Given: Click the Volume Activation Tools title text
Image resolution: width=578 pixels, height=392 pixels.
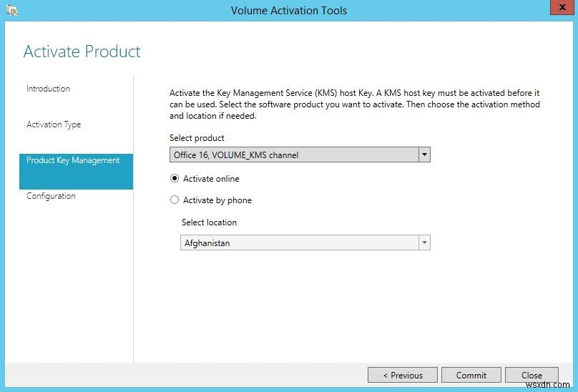Looking at the screenshot, I should [289, 10].
